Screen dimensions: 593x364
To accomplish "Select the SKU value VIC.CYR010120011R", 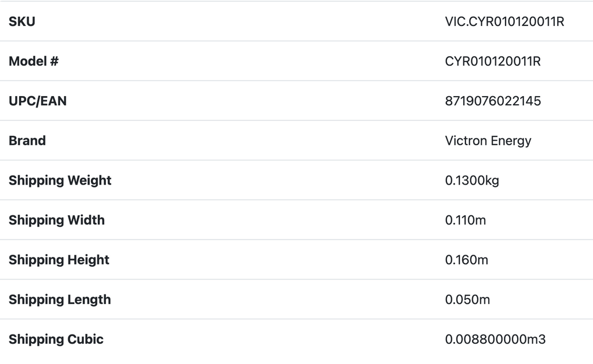I will pyautogui.click(x=504, y=21).
